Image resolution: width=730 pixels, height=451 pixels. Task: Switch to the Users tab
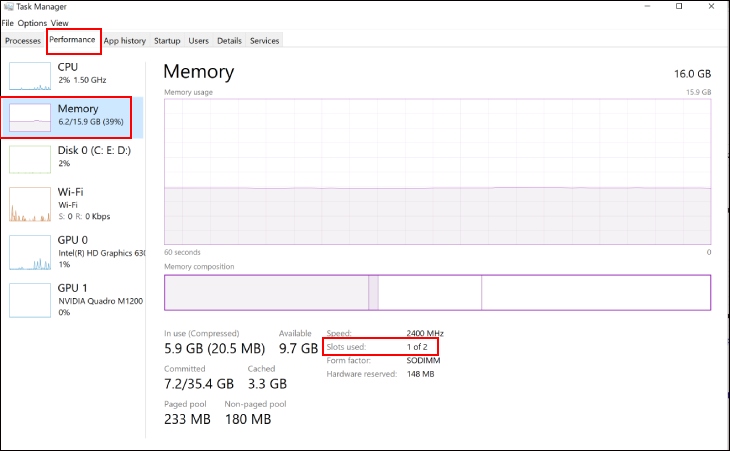[x=198, y=40]
